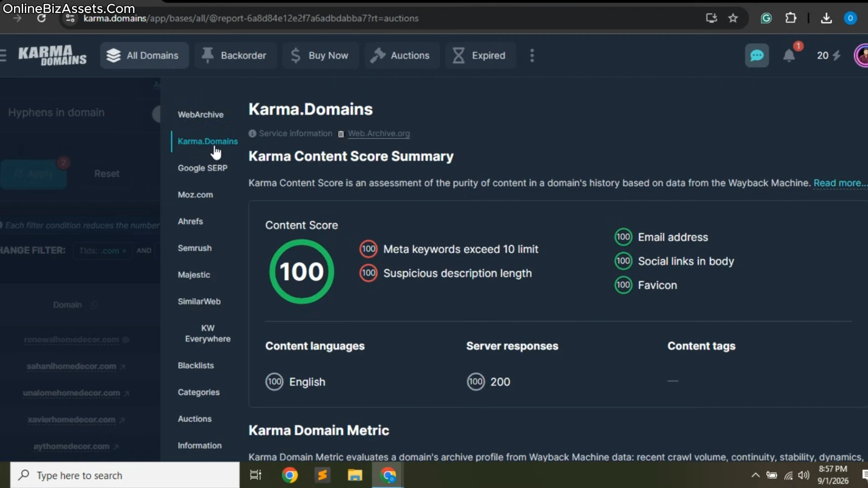Select Google SERP in the report sidebar
Viewport: 868px width, 488px height.
[x=203, y=168]
